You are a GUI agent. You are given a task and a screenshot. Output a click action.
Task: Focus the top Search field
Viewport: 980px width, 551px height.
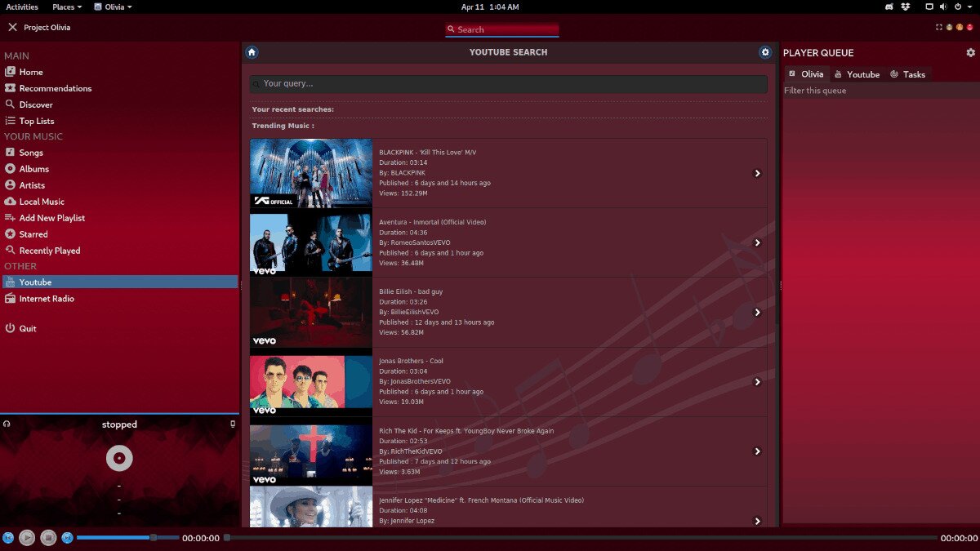click(x=502, y=29)
